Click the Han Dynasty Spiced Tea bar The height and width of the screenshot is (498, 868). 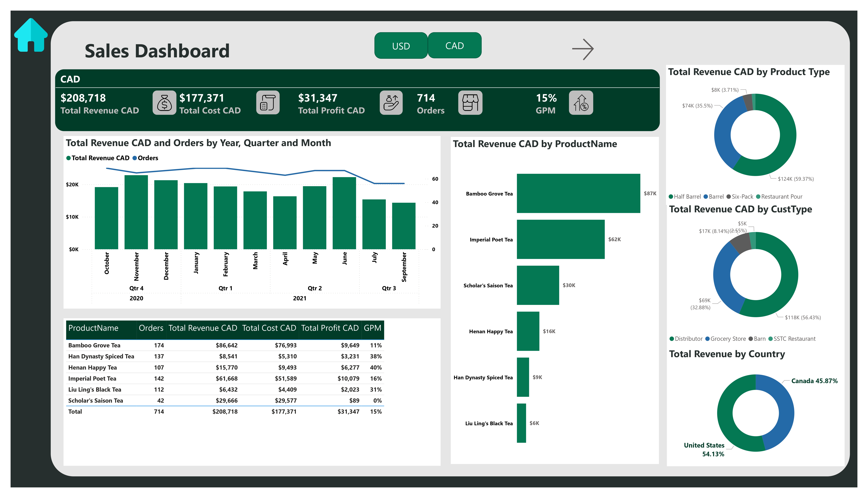(523, 377)
